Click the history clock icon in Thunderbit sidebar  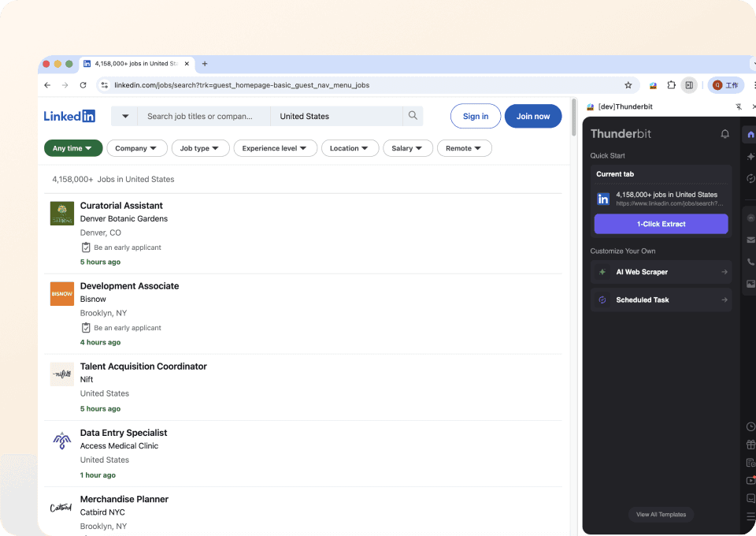[x=750, y=426]
